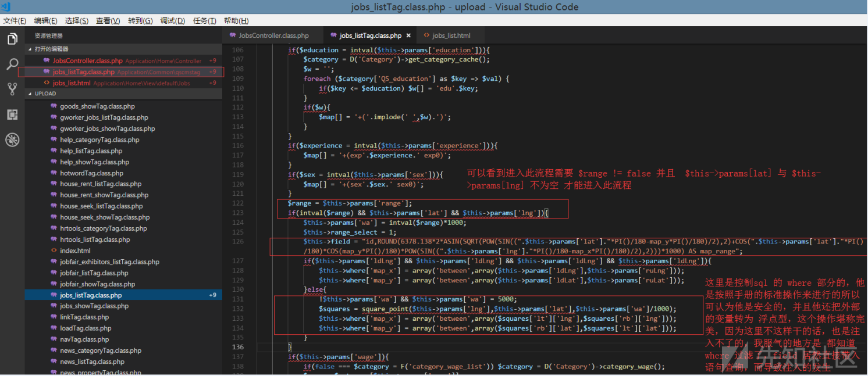This screenshot has width=868, height=376.
Task: Click the PHP icon beside index.html's neighbor hrtools_listTag.class.php
Action: coord(54,239)
